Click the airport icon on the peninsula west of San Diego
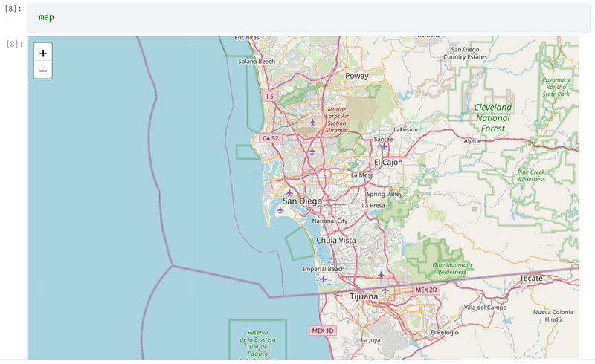 click(280, 209)
